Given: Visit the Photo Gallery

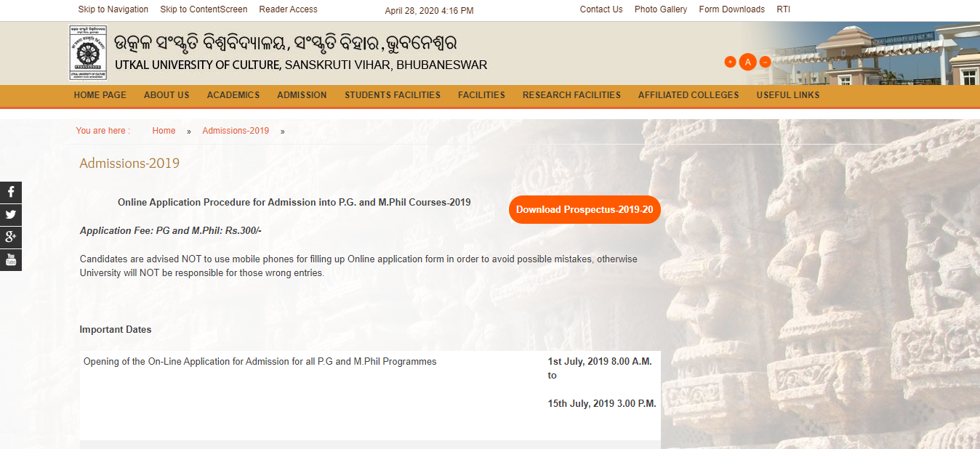Looking at the screenshot, I should tap(660, 9).
